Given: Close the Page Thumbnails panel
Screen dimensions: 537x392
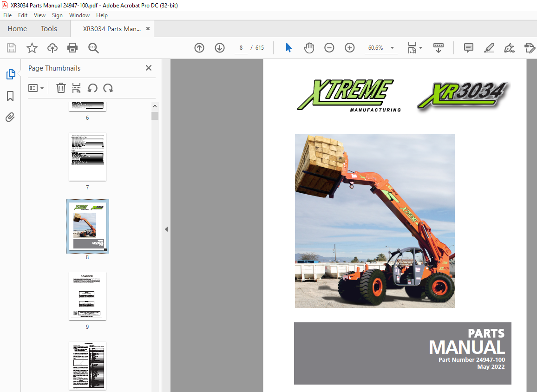Looking at the screenshot, I should click(149, 68).
